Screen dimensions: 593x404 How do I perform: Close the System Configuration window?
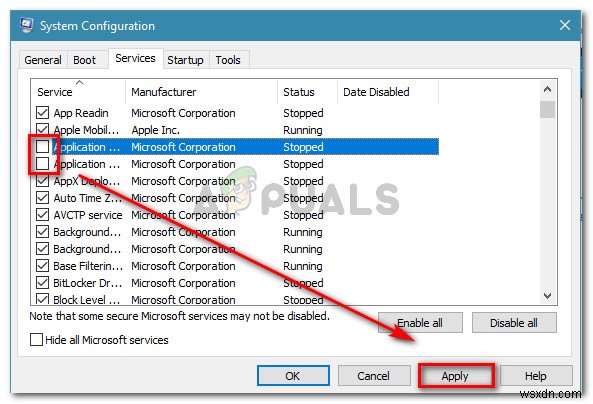coord(565,25)
